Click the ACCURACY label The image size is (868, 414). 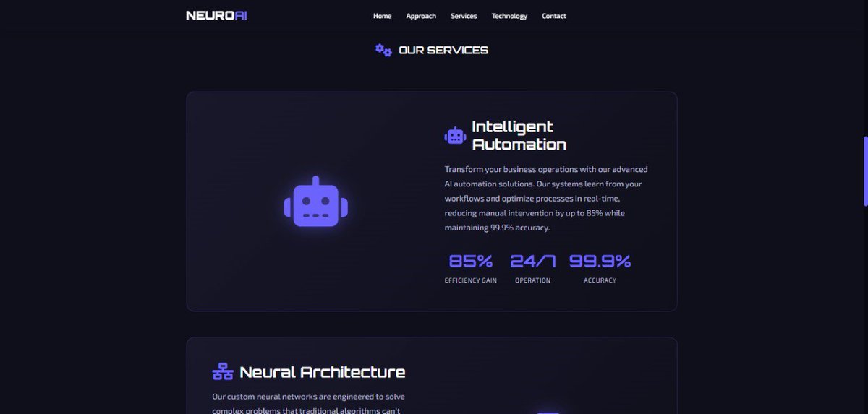(600, 280)
